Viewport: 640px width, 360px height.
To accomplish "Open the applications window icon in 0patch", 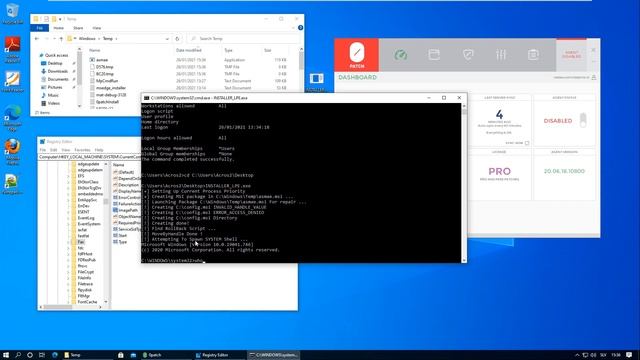I will point(434,55).
